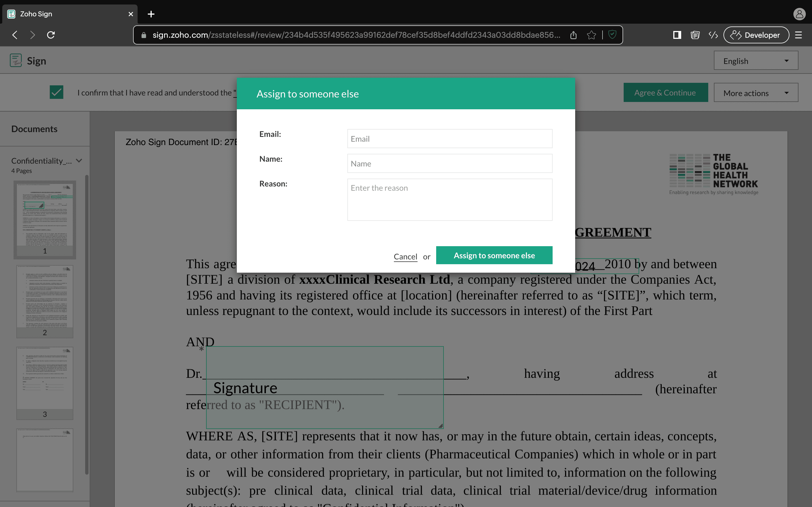
Task: Open developer tools with the code icon
Action: (x=713, y=35)
